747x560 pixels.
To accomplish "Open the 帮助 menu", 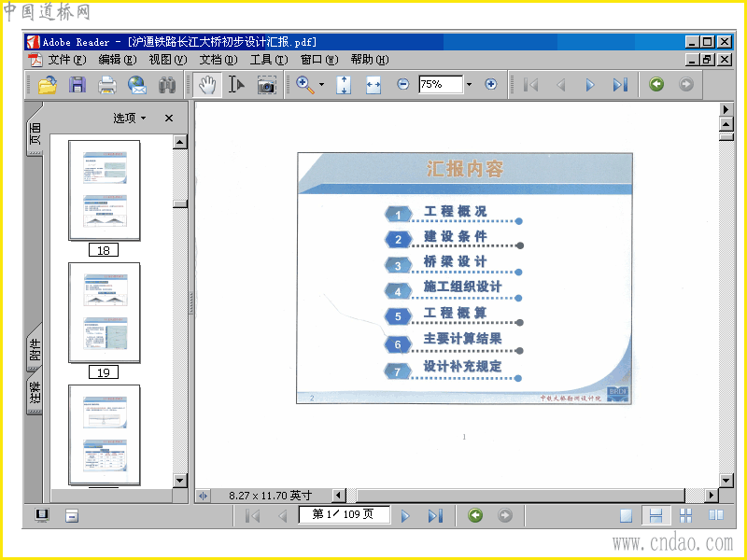I will coord(370,60).
